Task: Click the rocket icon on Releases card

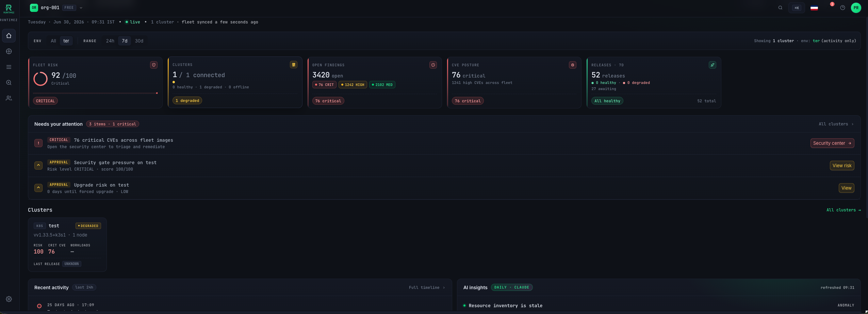Action: pyautogui.click(x=713, y=65)
